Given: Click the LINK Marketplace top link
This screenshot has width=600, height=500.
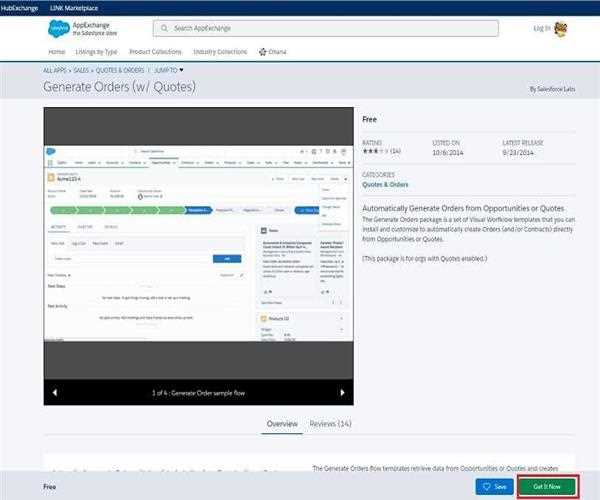Looking at the screenshot, I should (74, 8).
